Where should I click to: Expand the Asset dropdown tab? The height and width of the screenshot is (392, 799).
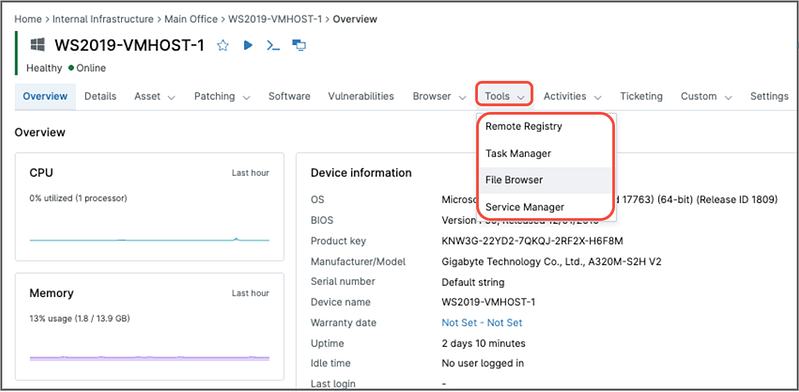(155, 96)
